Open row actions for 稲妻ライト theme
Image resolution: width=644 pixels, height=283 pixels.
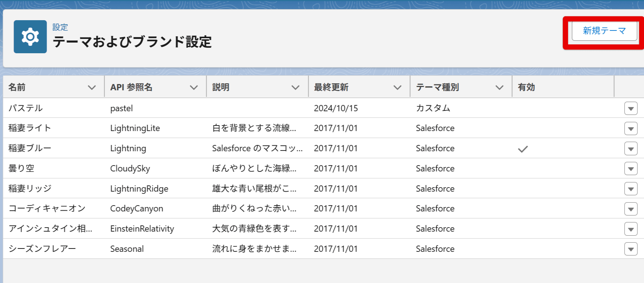[631, 129]
